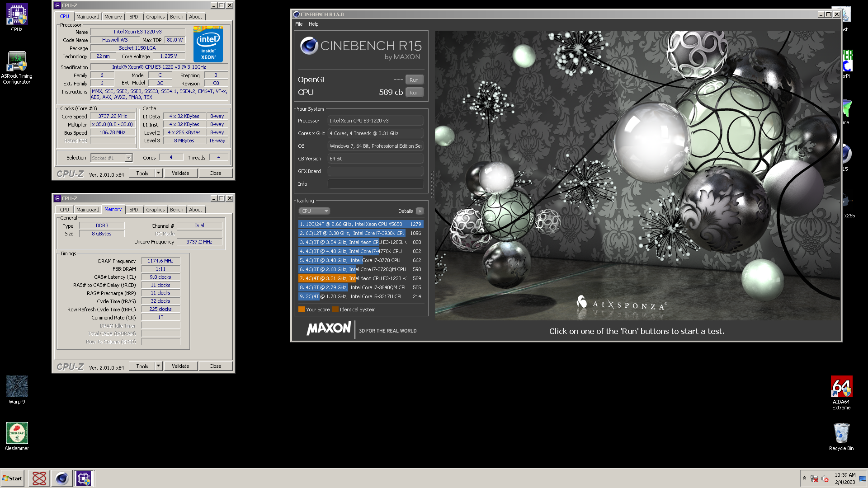
Task: Click the panel splitter handle beside render view
Action: [x=432, y=184]
